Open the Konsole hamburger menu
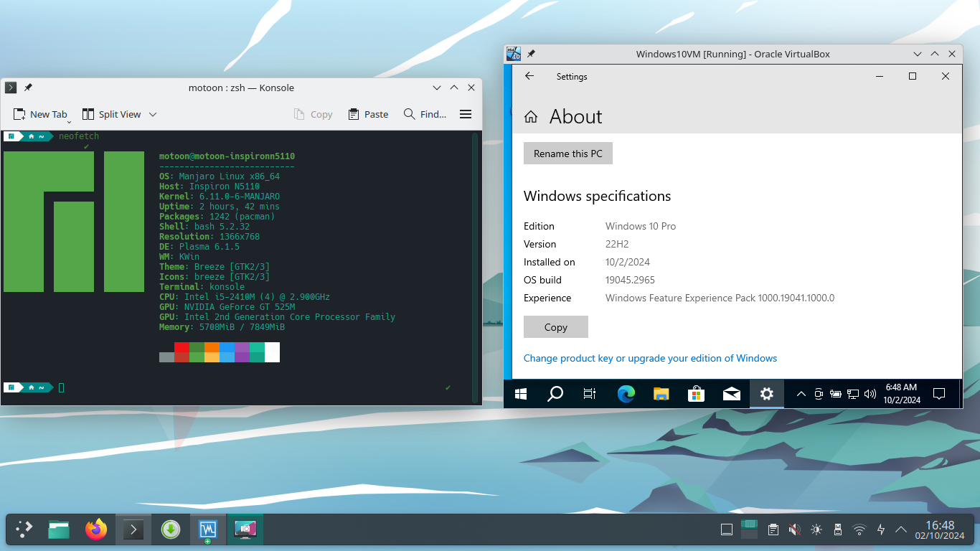980x551 pixels. [x=466, y=114]
